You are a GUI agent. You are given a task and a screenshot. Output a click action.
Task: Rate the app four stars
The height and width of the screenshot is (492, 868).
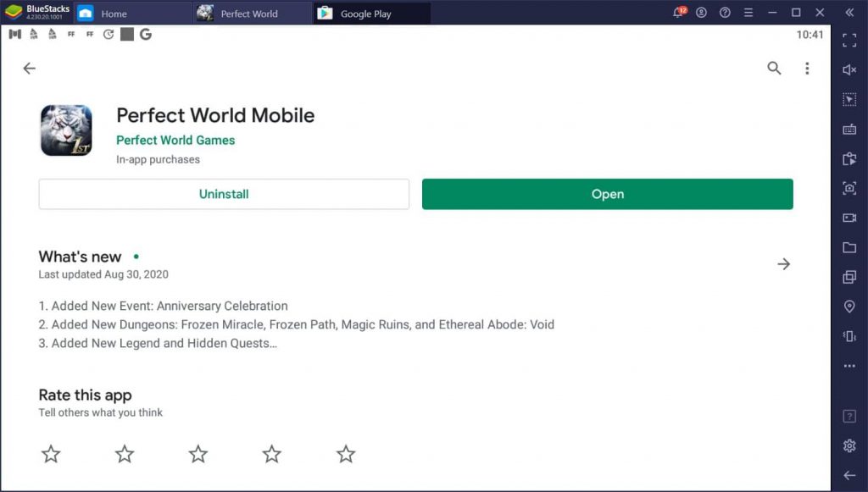coord(272,454)
